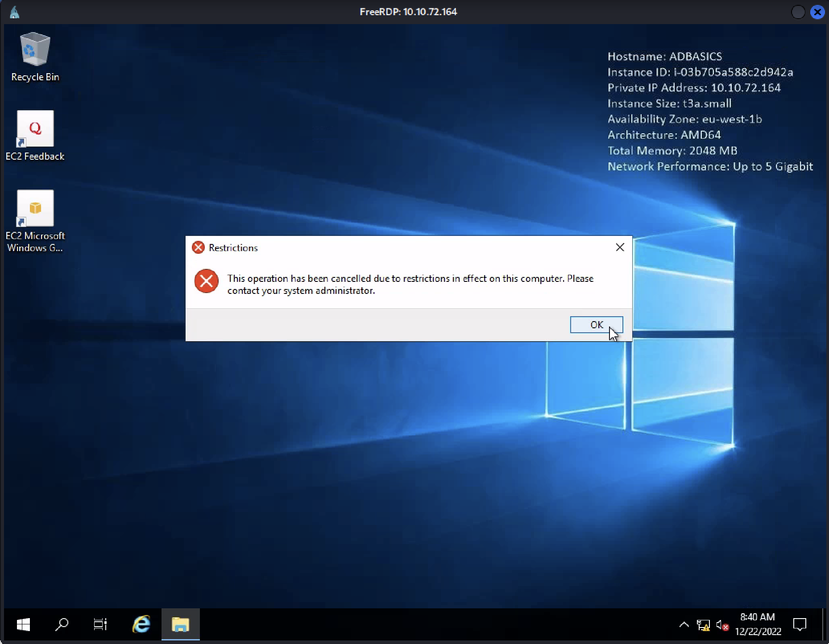Click the Private IP Address: 10.10.72.164 line

click(x=694, y=88)
